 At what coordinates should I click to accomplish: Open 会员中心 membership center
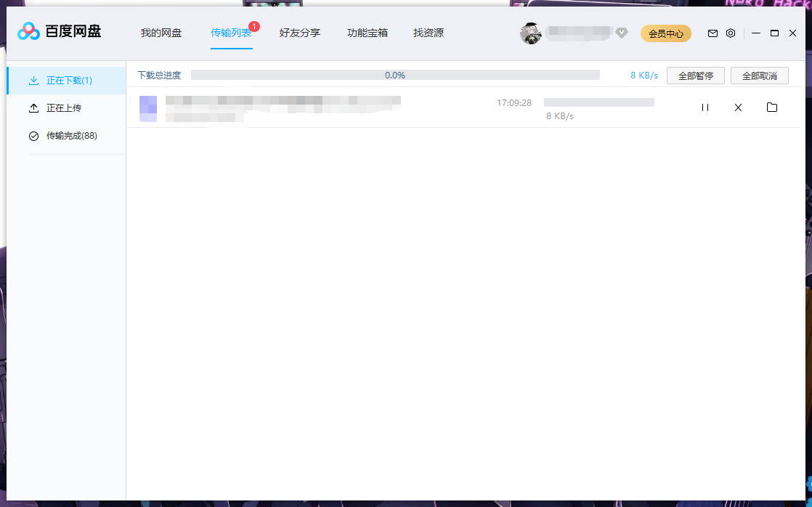point(665,33)
